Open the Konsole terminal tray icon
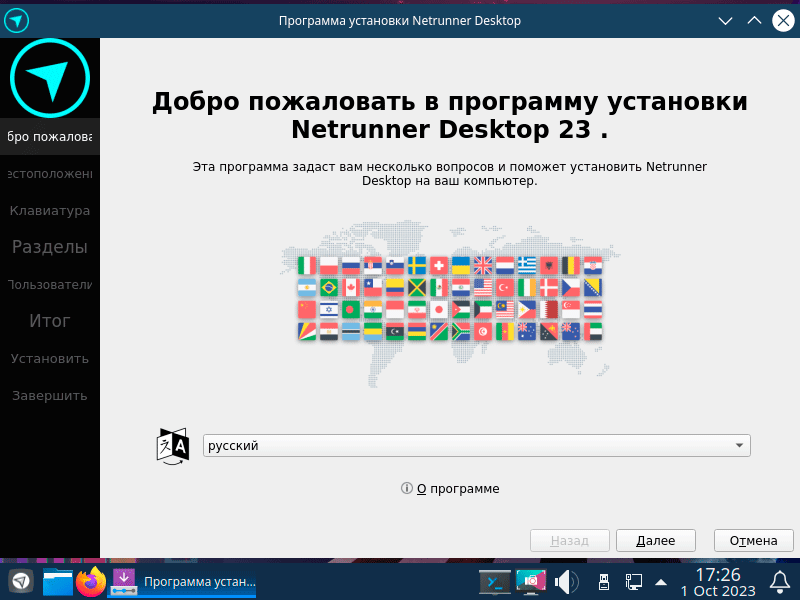The image size is (800, 600). 496,581
